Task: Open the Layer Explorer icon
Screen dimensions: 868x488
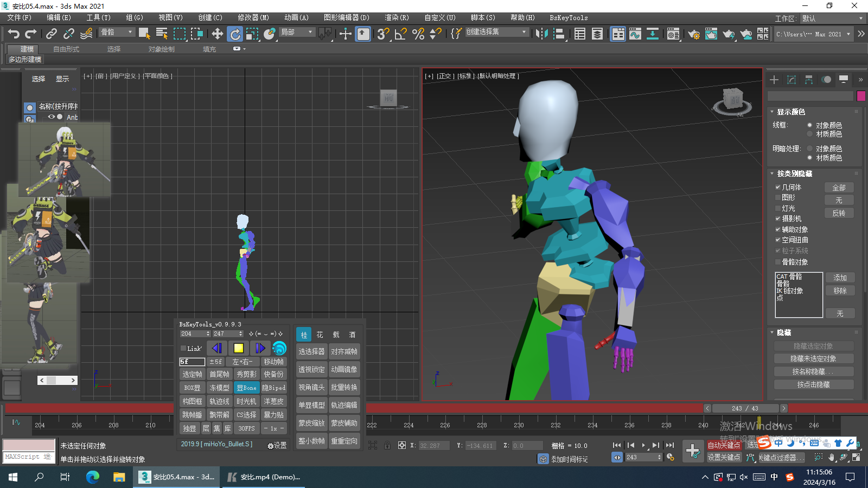Action: tap(597, 34)
